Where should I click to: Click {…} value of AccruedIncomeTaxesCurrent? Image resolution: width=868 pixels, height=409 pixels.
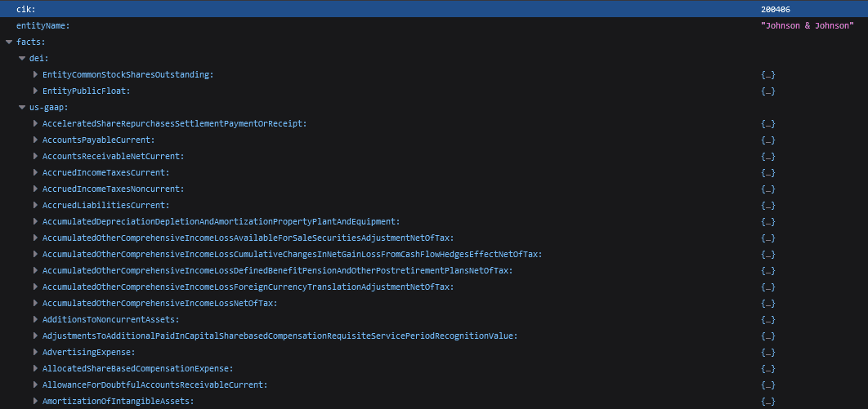(768, 172)
